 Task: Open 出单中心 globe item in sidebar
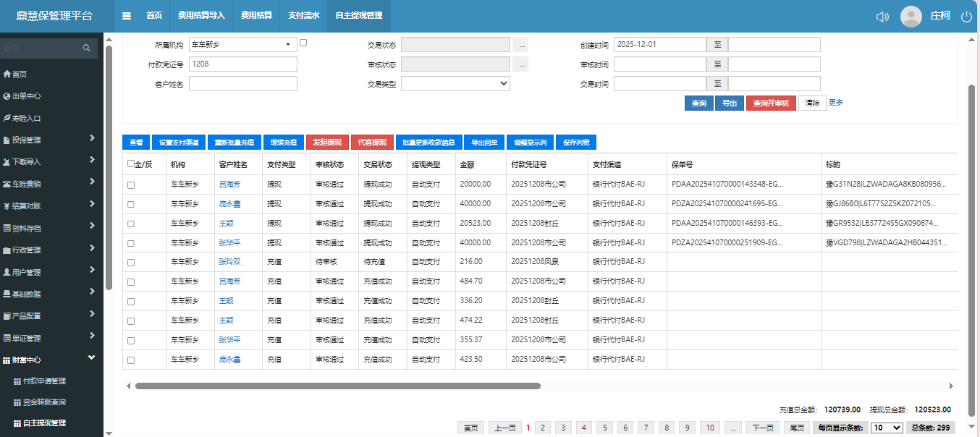click(7, 96)
